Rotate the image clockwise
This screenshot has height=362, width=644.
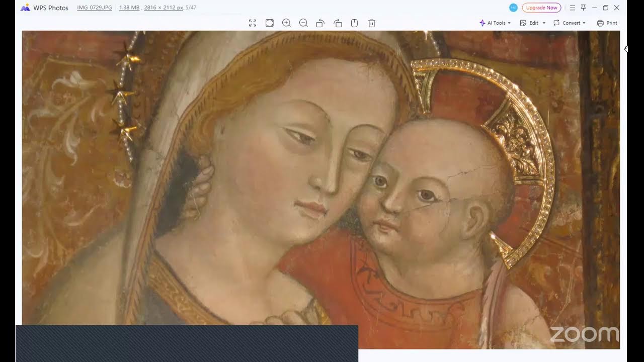pyautogui.click(x=338, y=23)
